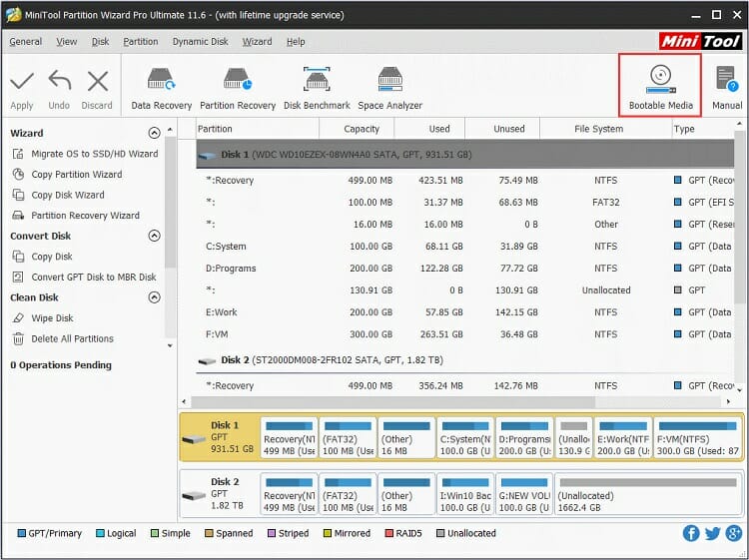Image resolution: width=749 pixels, height=560 pixels.
Task: Click Bootable Media icon
Action: (660, 78)
